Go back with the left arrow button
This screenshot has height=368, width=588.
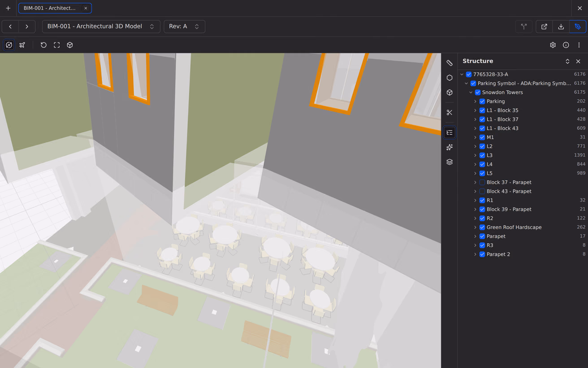(x=10, y=26)
